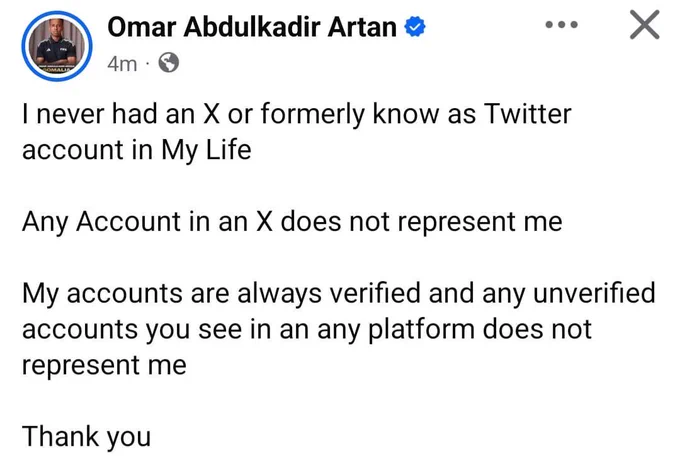
Task: Click the word 'Twitter' in the post
Action: point(527,114)
